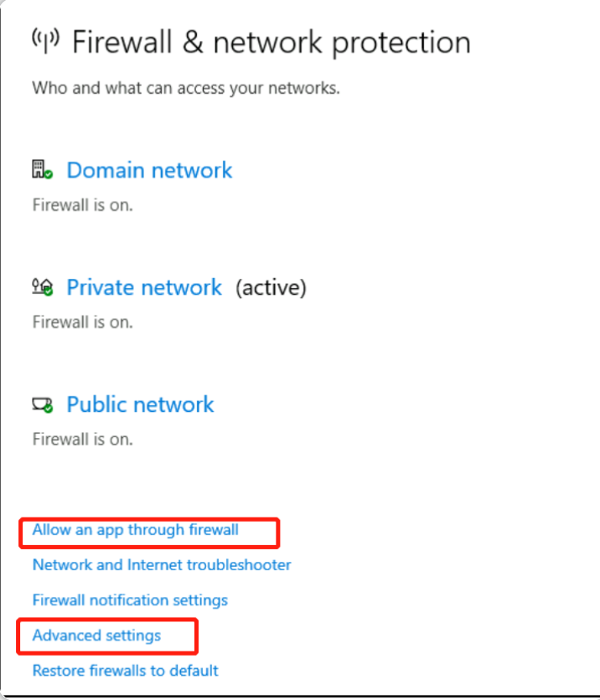
Task: Click the green check badge on Domain network icon
Action: (x=49, y=174)
